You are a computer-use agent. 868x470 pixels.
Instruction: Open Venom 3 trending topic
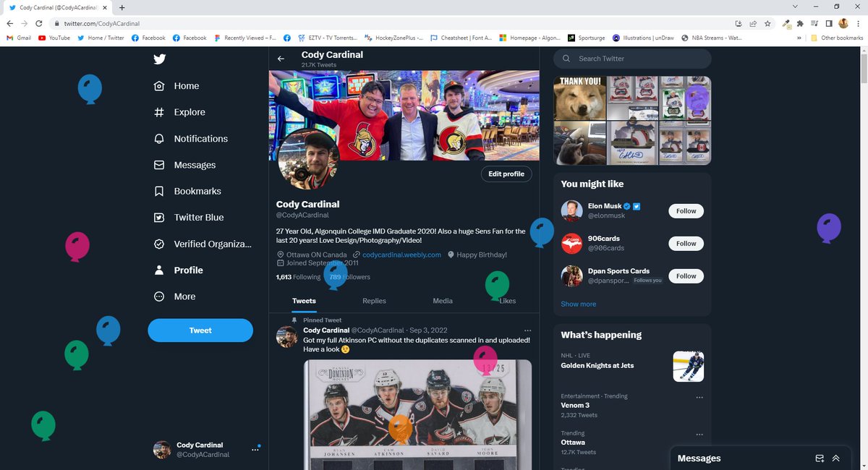(x=575, y=405)
